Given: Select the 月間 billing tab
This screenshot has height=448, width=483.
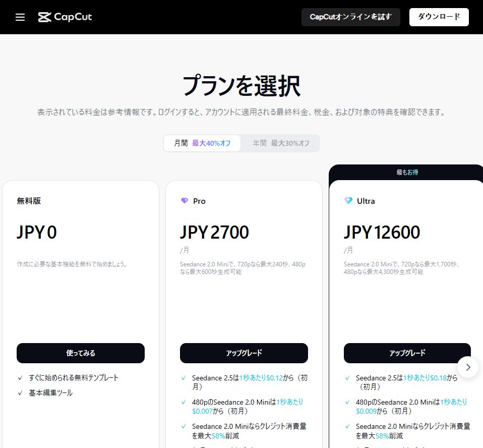Looking at the screenshot, I should [202, 143].
